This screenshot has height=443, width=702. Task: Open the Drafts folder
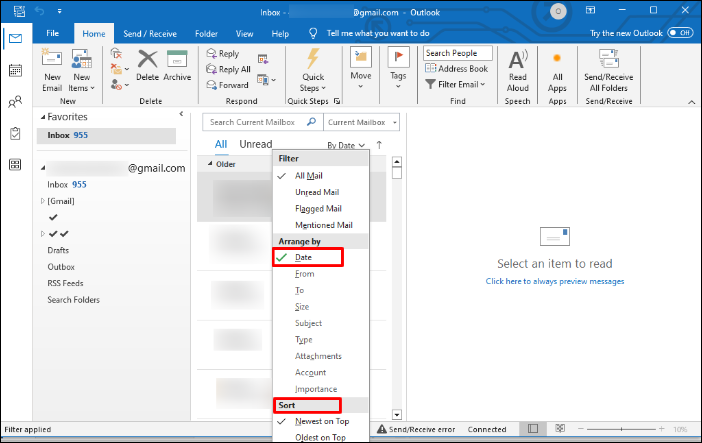[58, 250]
